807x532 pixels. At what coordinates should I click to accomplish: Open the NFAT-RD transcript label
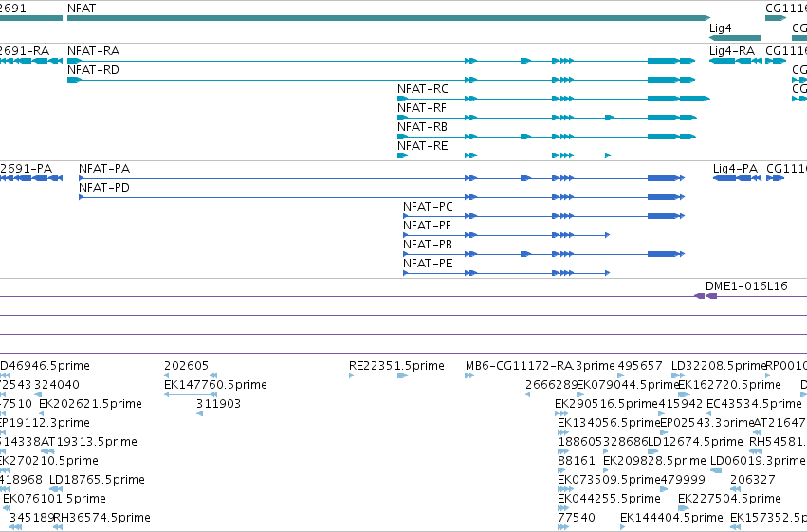click(x=93, y=70)
